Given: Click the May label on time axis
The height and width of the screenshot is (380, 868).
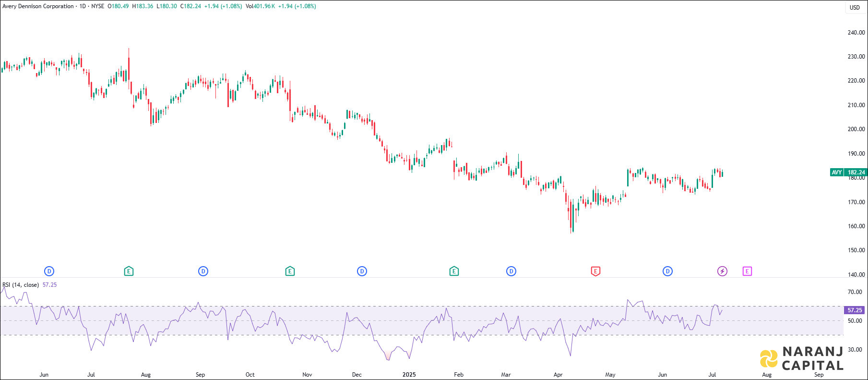Looking at the screenshot, I should [x=610, y=375].
